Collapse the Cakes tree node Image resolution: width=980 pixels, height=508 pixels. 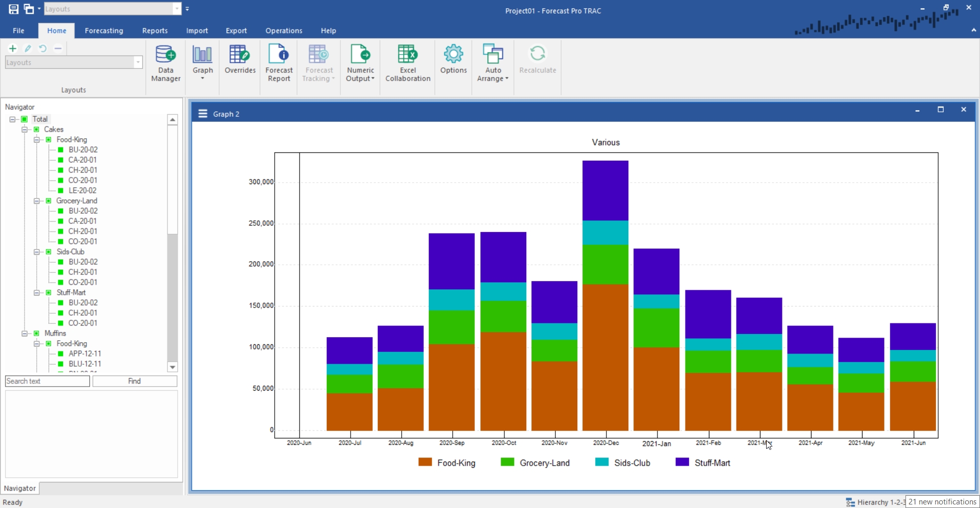[24, 130]
